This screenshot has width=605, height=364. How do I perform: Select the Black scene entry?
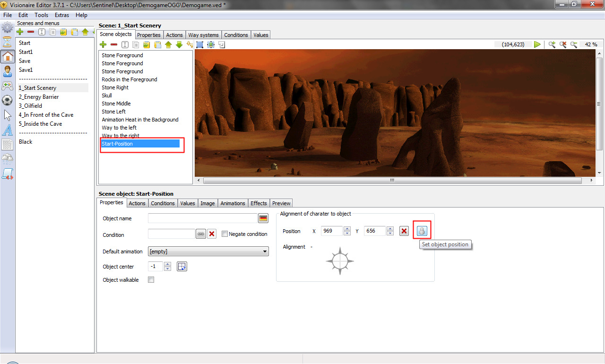click(26, 142)
